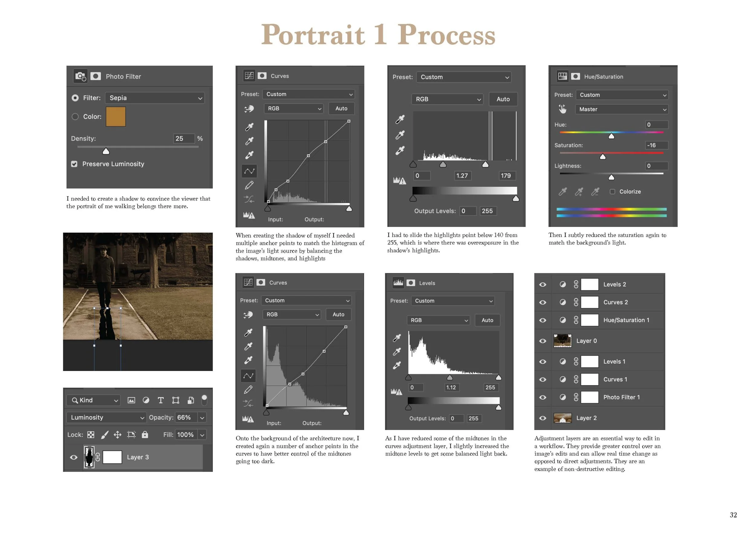Click the lock transparent pixels icon
Image resolution: width=756 pixels, height=535 pixels.
click(x=91, y=435)
